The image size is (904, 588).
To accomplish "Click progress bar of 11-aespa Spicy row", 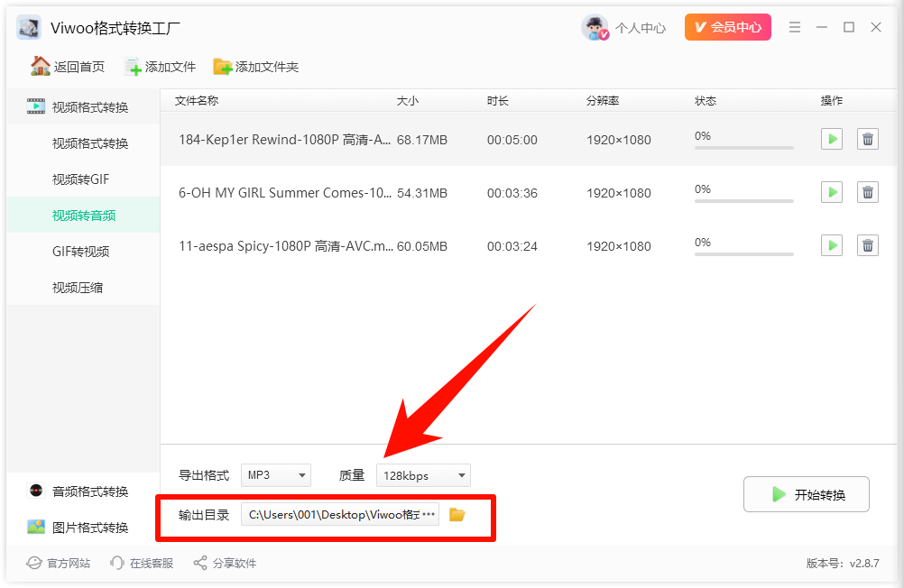I will [743, 253].
